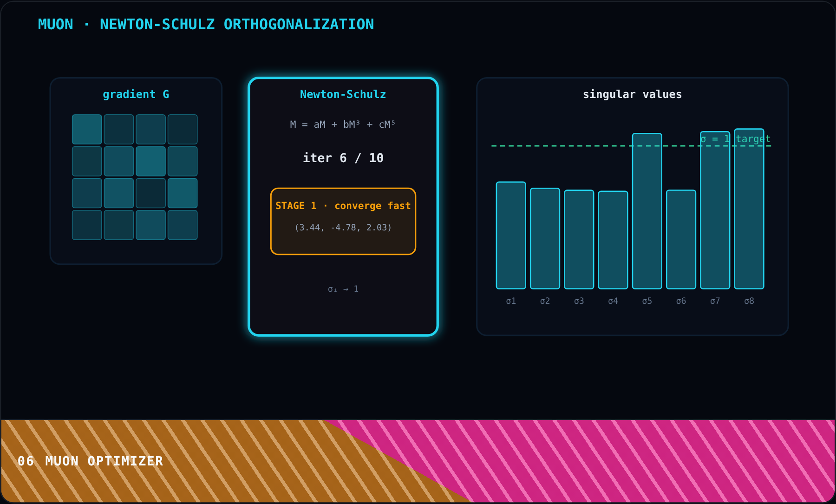Screen dimensions: 836x504
Task: Click the top-left cell of gradient G matrix
Action: click(x=87, y=129)
